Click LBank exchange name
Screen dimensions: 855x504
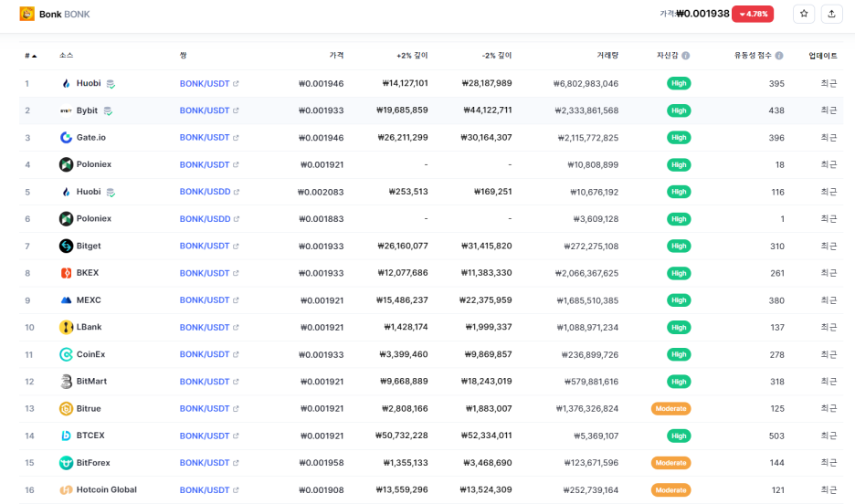[89, 327]
